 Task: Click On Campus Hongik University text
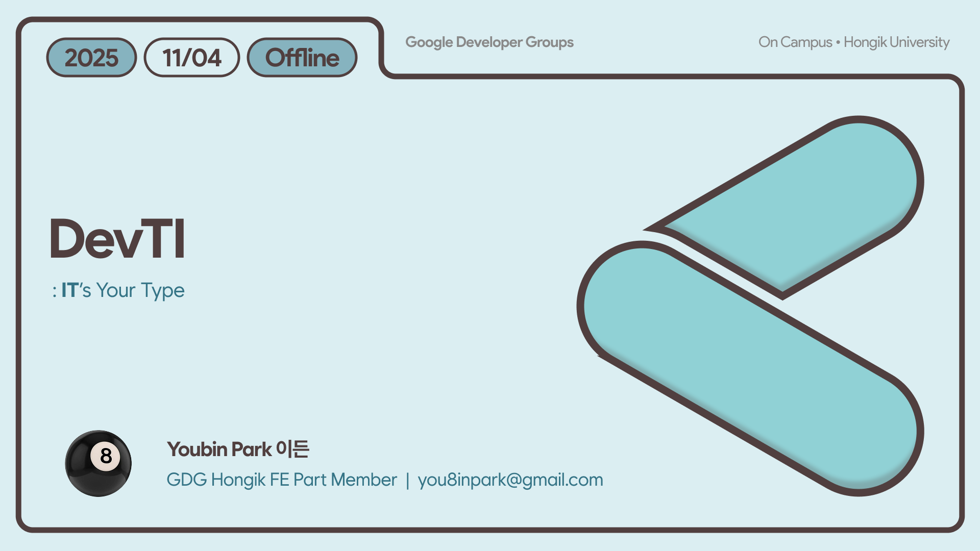853,42
